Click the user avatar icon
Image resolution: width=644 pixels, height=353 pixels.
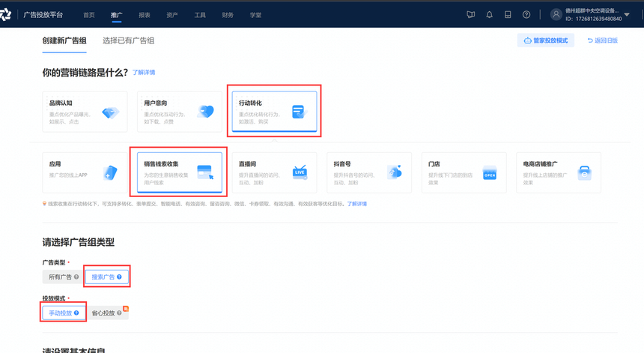coord(556,14)
